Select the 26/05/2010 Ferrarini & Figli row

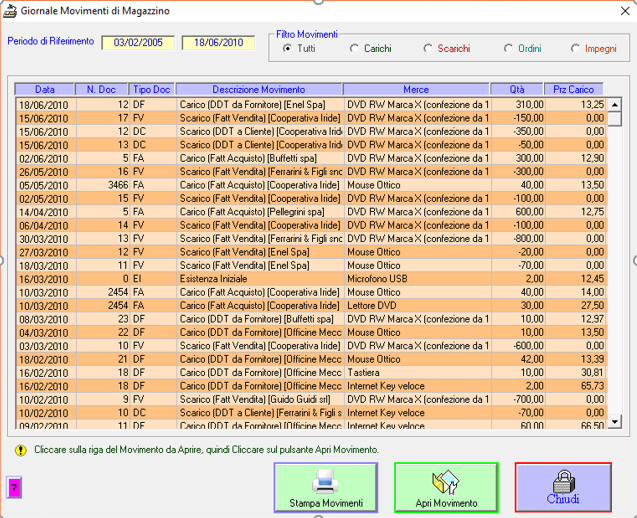click(312, 172)
